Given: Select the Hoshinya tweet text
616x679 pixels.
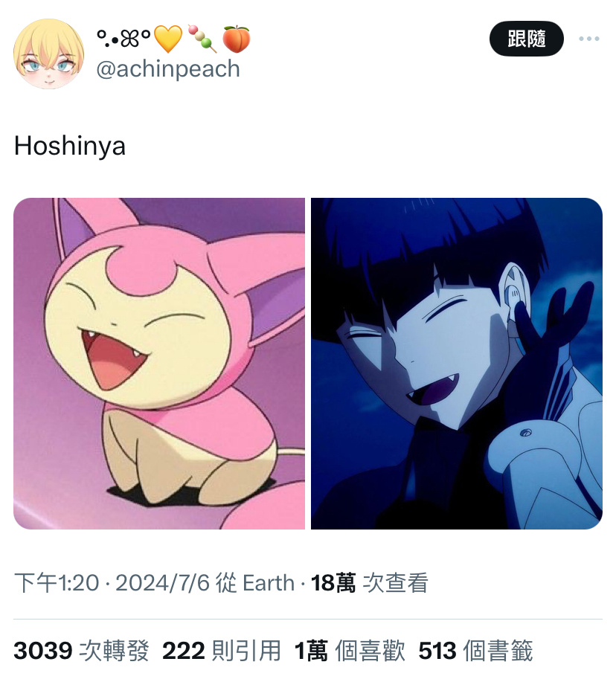Looking at the screenshot, I should (70, 146).
